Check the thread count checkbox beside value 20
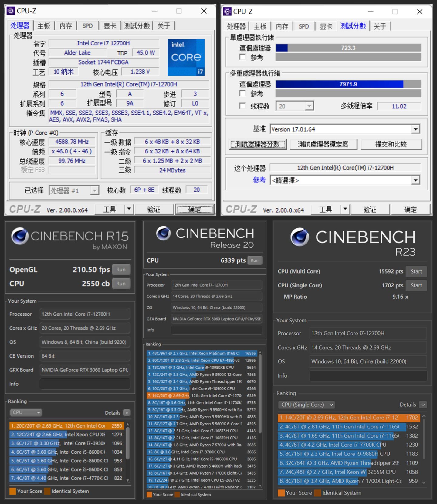The height and width of the screenshot is (504, 437). [x=242, y=106]
